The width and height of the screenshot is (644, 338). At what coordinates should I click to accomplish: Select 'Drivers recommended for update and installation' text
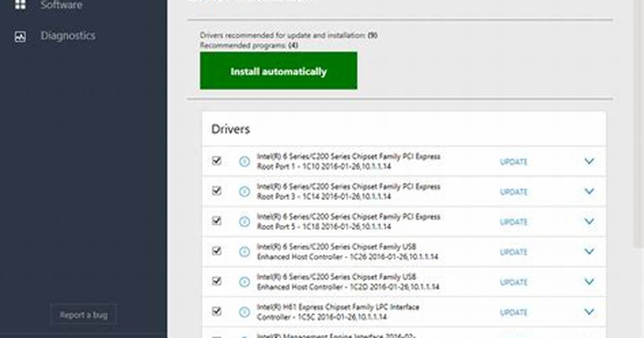click(283, 36)
